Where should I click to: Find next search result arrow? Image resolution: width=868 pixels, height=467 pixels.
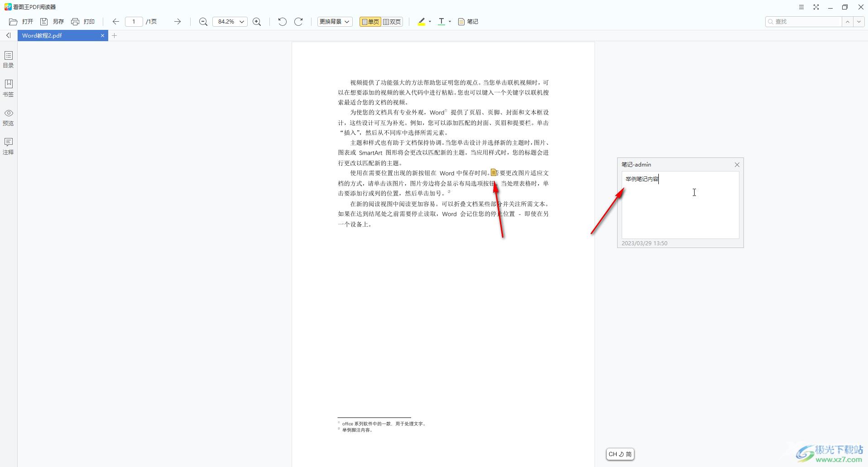click(x=859, y=22)
